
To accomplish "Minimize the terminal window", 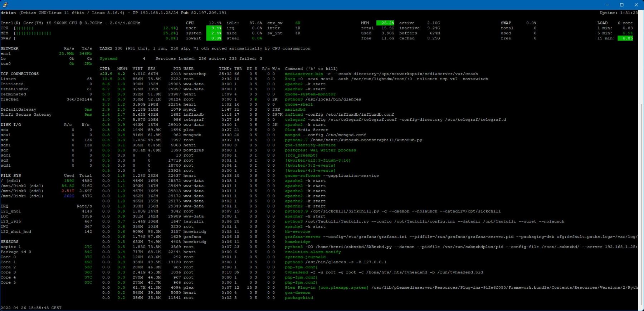I will (x=607, y=5).
